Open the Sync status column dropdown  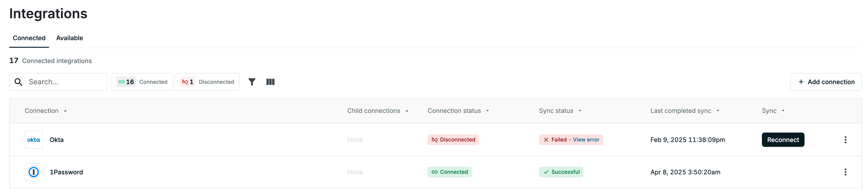(x=579, y=111)
